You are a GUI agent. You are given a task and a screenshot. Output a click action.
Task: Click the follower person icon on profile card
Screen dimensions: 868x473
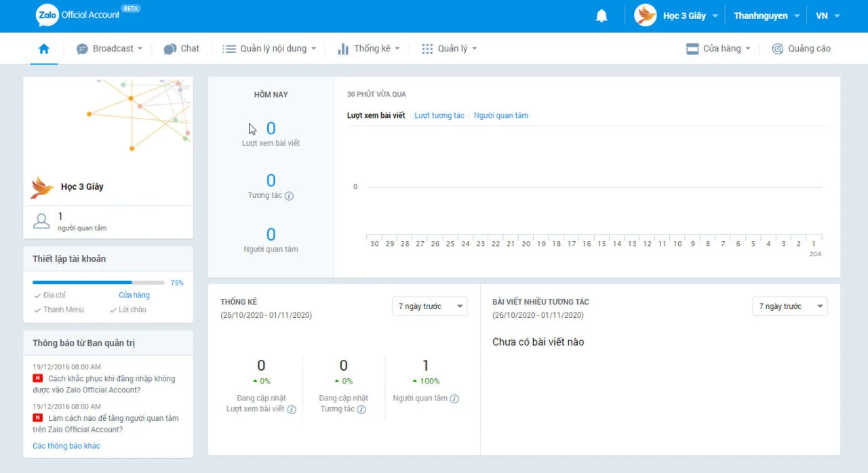[x=41, y=222]
